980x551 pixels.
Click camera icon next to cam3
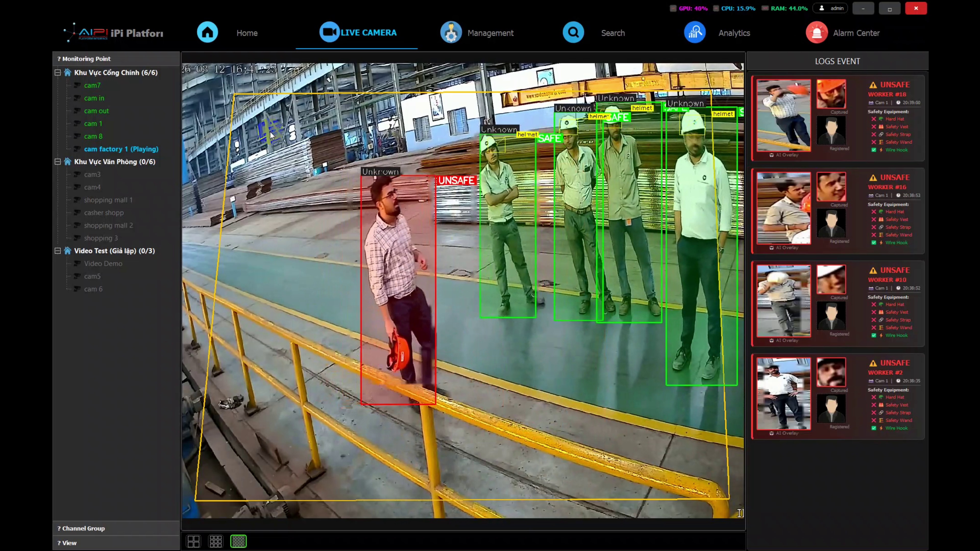pyautogui.click(x=77, y=174)
